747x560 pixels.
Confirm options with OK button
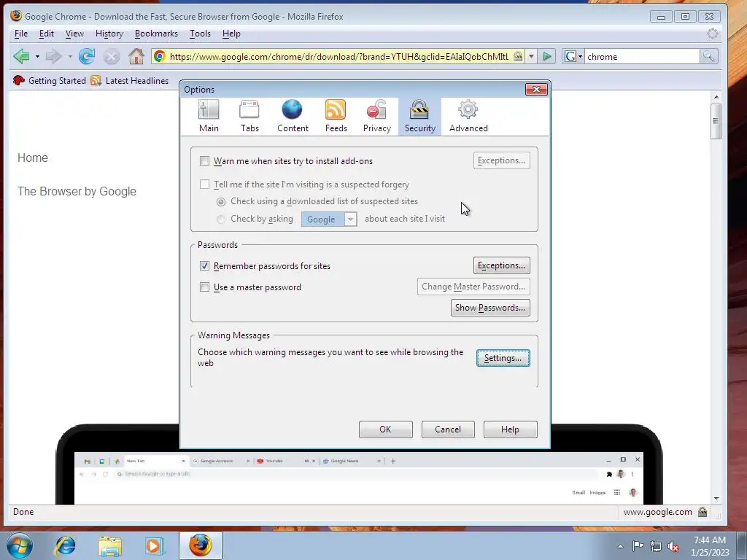(385, 429)
